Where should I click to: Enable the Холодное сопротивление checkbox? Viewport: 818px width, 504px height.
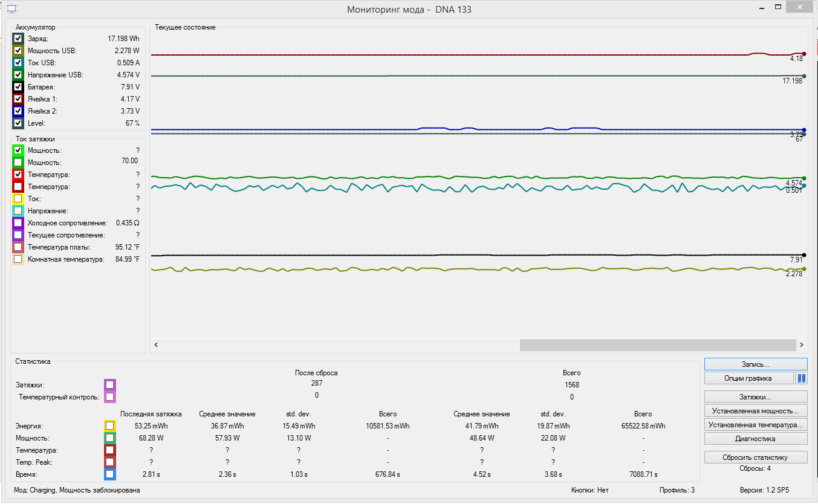18,223
